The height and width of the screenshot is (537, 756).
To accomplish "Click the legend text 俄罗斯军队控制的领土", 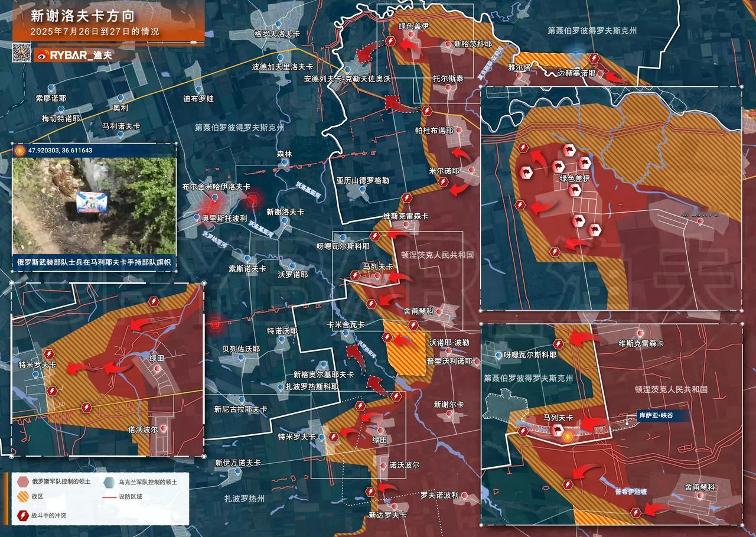I will 61,482.
